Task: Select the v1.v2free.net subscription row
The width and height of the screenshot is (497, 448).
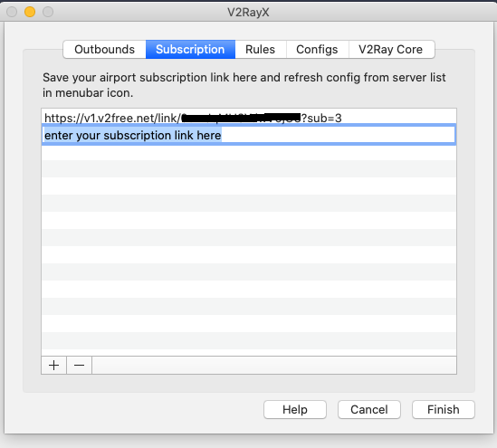Action: click(x=249, y=118)
